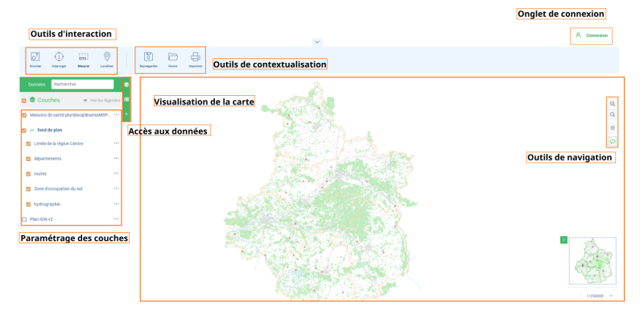Open the 1/250000 scale dropdown

tap(600, 296)
